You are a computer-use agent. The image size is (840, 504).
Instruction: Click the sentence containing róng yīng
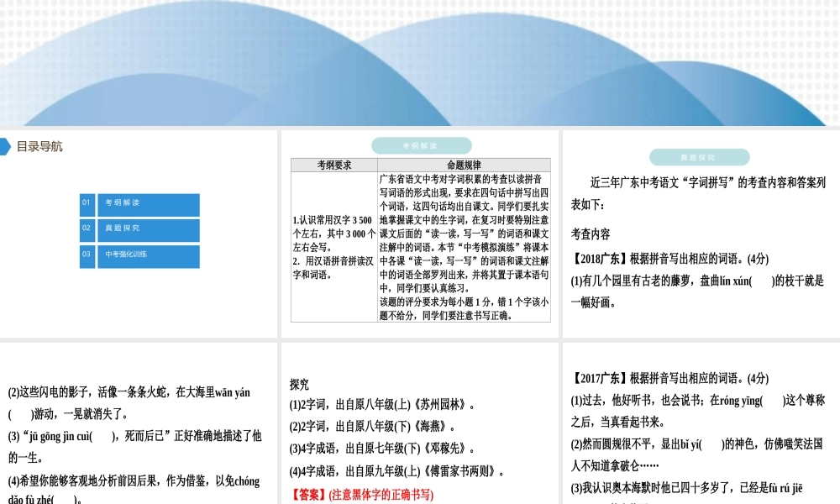(697, 412)
